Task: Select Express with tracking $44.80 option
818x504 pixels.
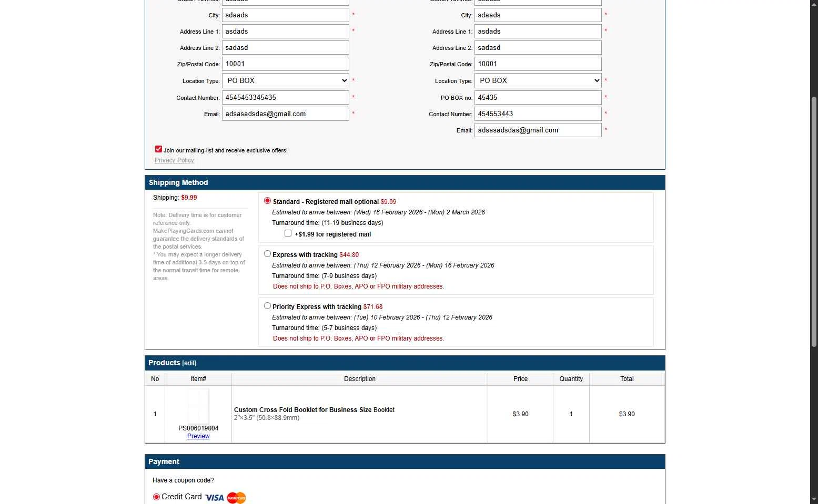Action: click(267, 254)
